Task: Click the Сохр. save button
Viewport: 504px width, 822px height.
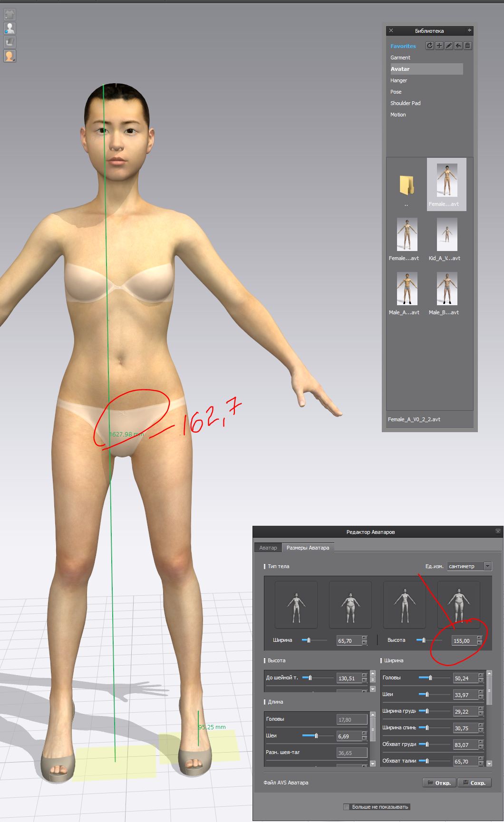Action: point(474,783)
